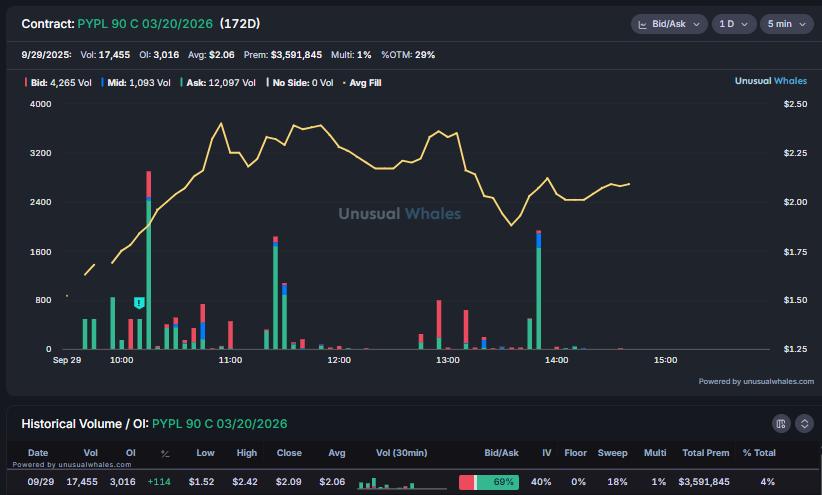Click the percent change column header icon
Viewport: 822px width, 495px height.
click(x=165, y=453)
